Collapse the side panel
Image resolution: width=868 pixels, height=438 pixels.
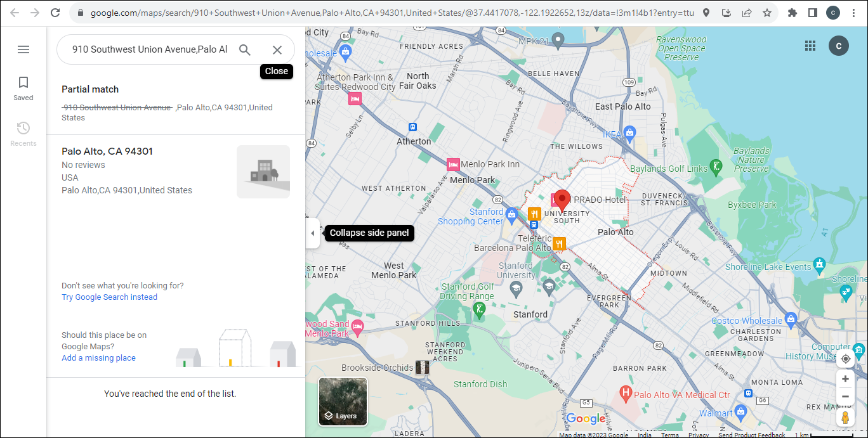pos(312,233)
